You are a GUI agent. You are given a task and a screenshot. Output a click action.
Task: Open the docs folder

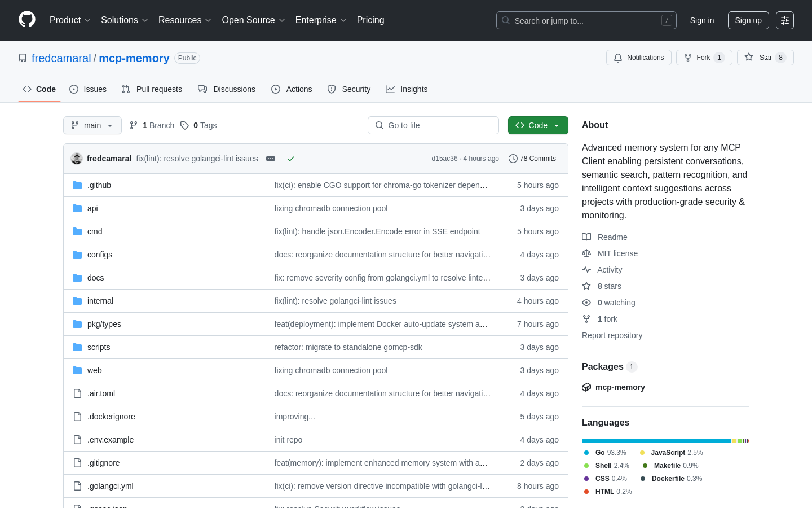pos(95,278)
